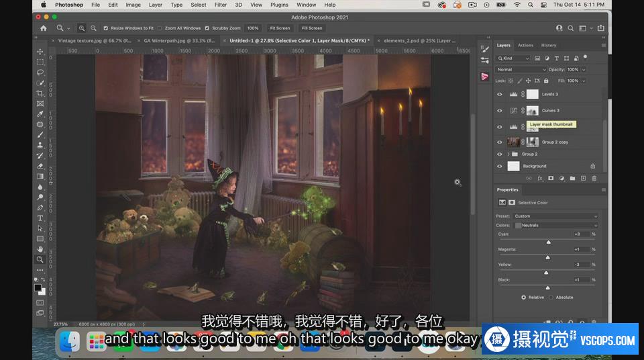This screenshot has height=360, width=644.
Task: Toggle Scrubby Zoom checkbox
Action: pyautogui.click(x=207, y=28)
